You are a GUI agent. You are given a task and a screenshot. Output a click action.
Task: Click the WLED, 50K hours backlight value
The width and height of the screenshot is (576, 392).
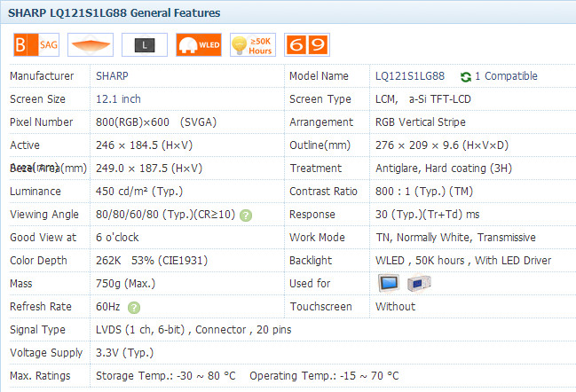(x=463, y=261)
